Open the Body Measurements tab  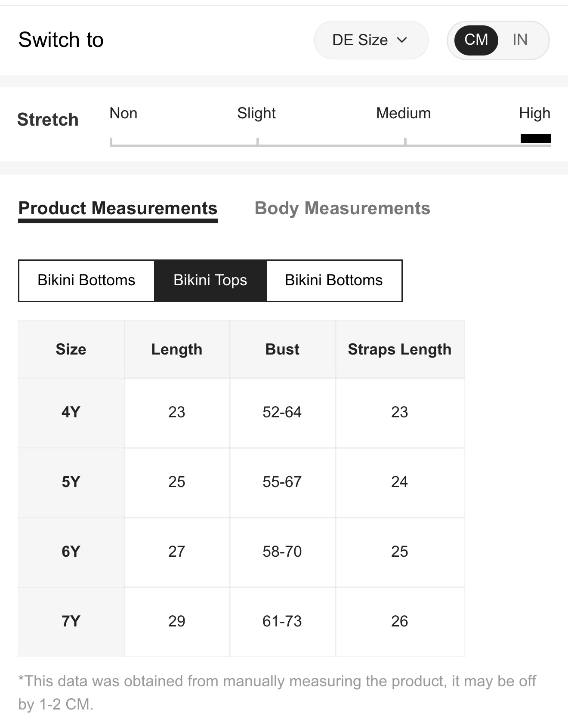[343, 208]
